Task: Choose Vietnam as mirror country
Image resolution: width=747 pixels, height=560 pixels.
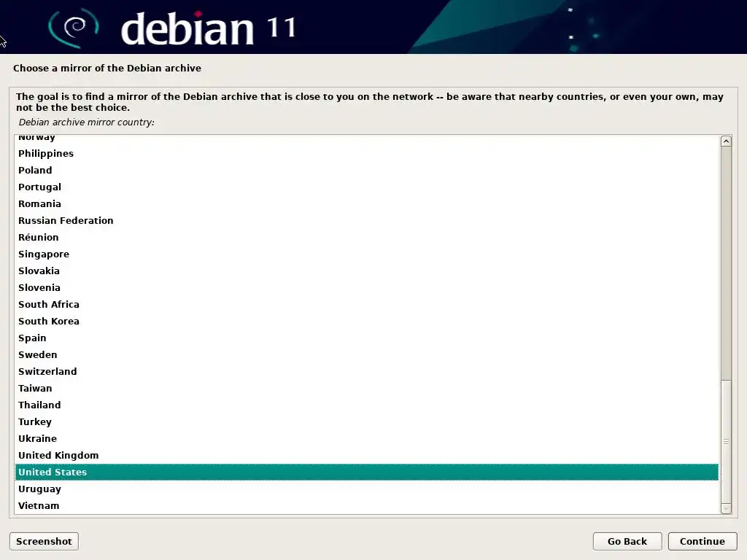Action: 366,505
